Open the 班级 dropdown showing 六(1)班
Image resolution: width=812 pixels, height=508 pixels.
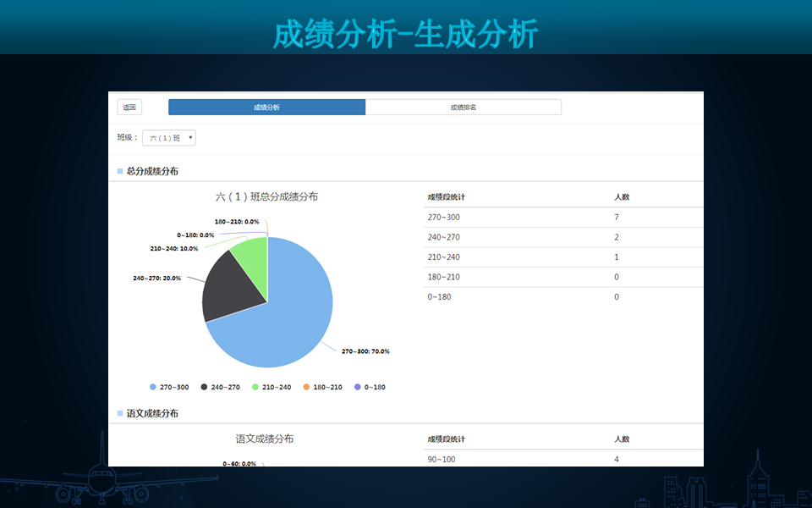pos(169,138)
